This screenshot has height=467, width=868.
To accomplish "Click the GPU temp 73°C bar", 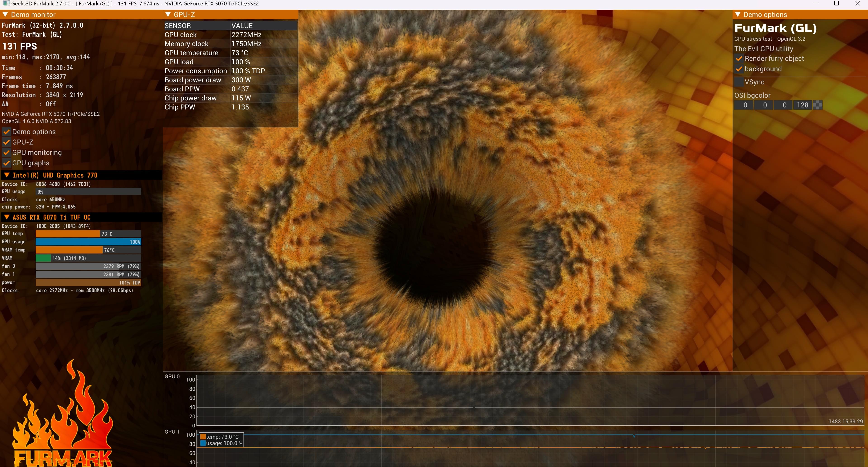I will 88,233.
